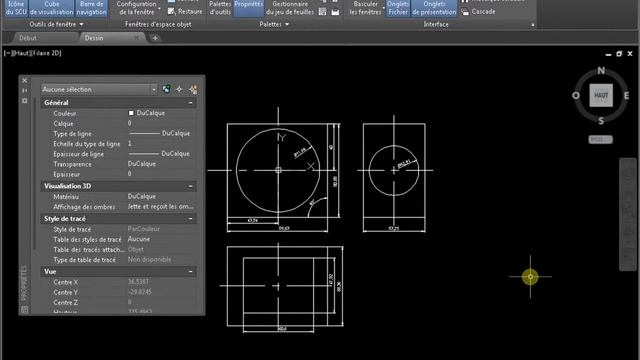The width and height of the screenshot is (640, 360).
Task: Click the Couleur DuCalque white swatch
Action: click(131, 113)
